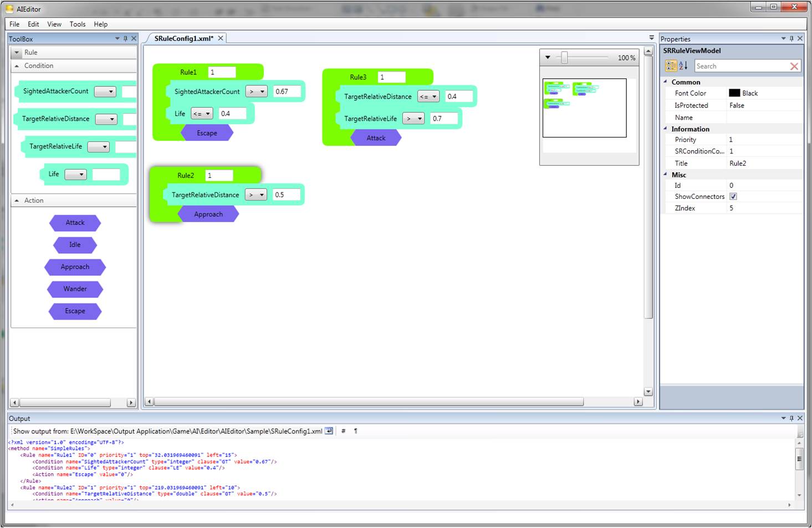
Task: Click the black Font Color swatch
Action: pyautogui.click(x=734, y=93)
